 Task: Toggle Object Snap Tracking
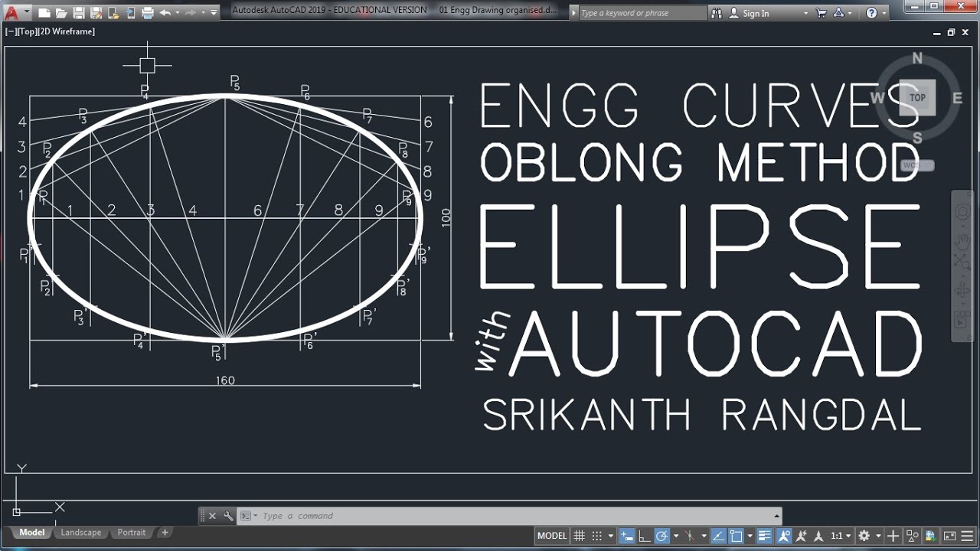(718, 536)
